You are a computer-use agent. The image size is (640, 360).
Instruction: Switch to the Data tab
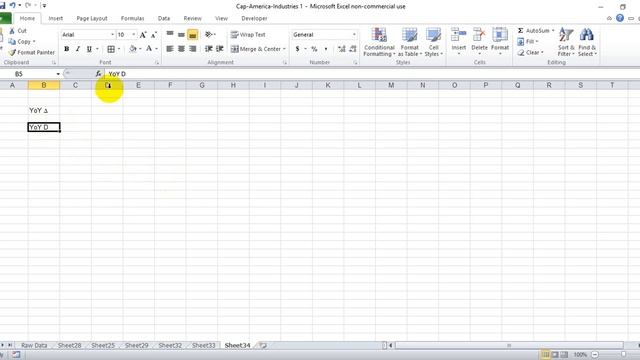(x=164, y=18)
